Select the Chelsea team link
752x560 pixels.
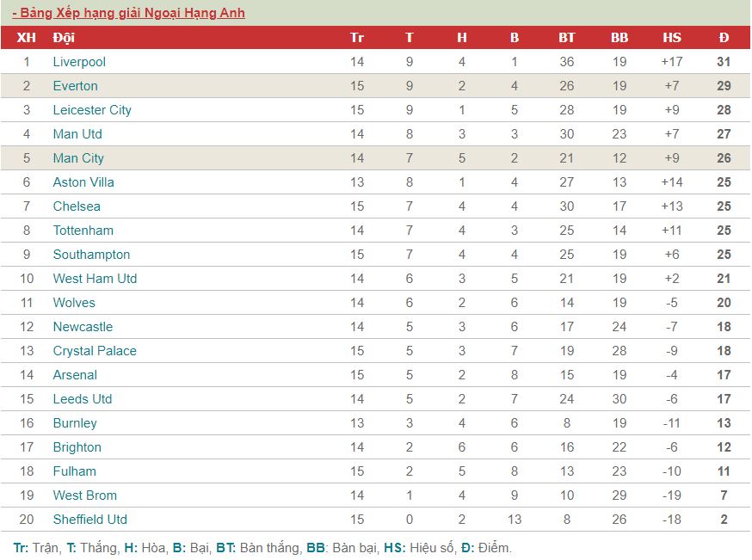tap(77, 206)
